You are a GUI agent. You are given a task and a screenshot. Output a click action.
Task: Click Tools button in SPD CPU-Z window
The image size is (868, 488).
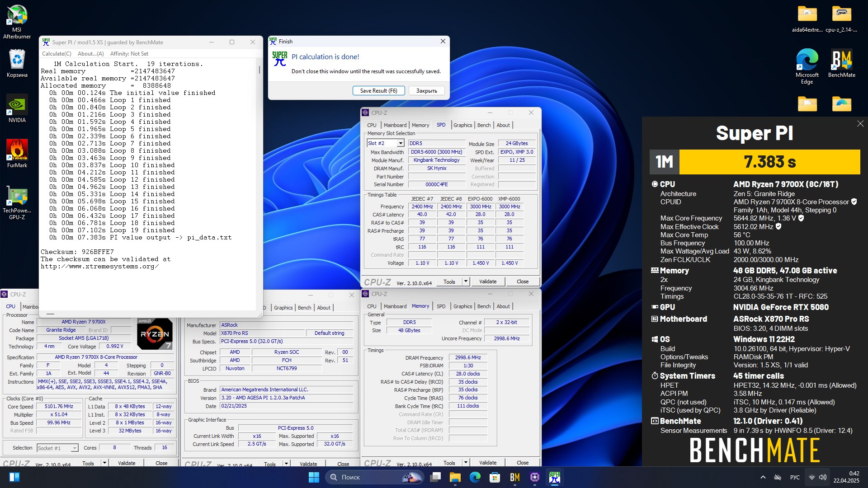coord(449,282)
